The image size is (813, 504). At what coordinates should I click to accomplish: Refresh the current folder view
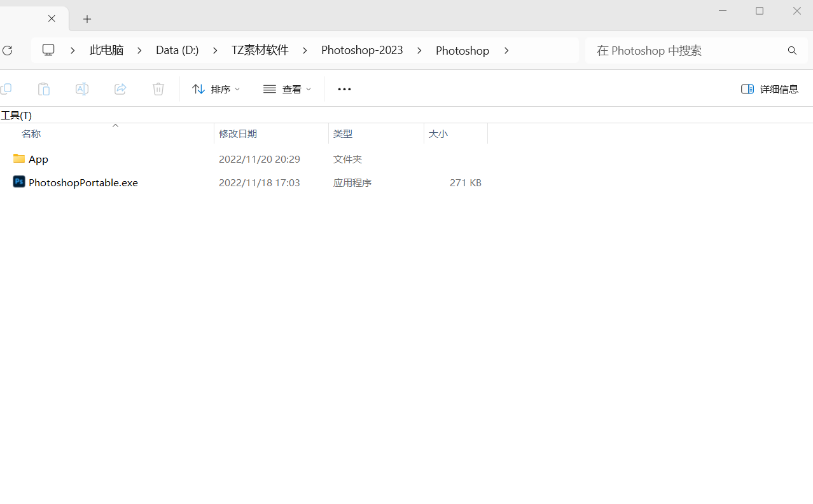point(7,50)
